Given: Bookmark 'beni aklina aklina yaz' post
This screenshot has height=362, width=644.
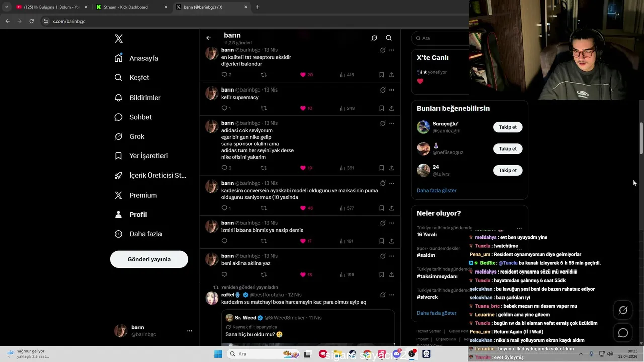Looking at the screenshot, I should coord(381,275).
